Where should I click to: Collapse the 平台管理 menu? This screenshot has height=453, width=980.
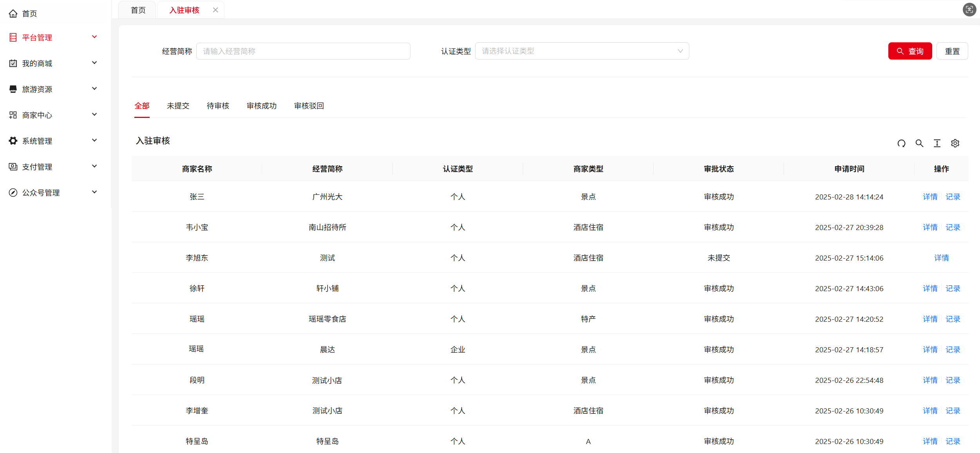(94, 37)
